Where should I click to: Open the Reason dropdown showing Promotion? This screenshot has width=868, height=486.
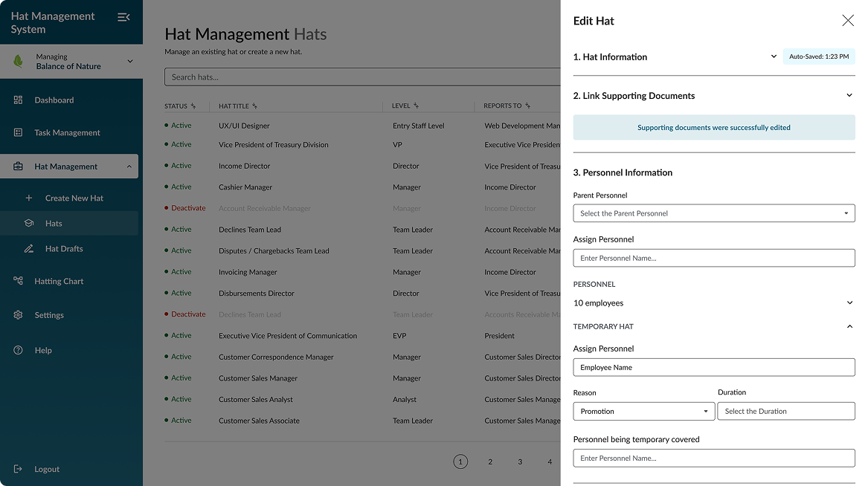click(643, 411)
